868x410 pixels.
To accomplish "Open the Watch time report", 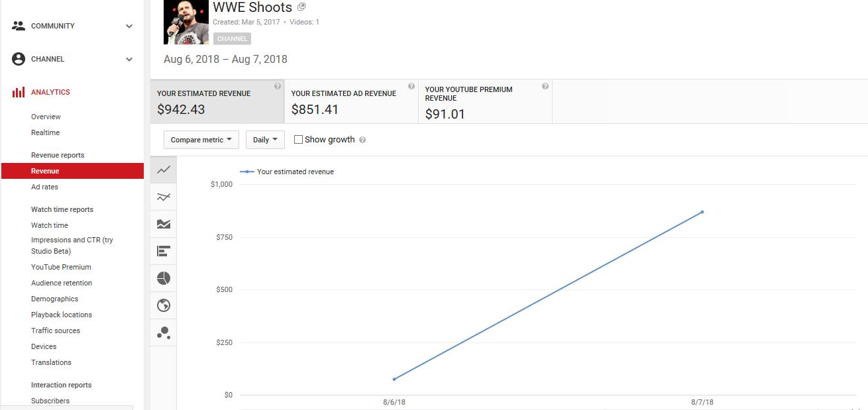I will [50, 225].
